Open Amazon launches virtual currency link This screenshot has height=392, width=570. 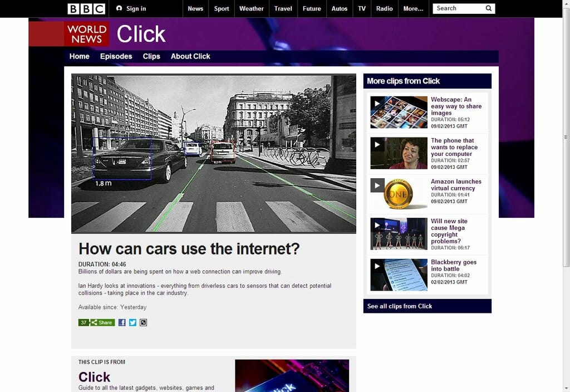point(456,185)
